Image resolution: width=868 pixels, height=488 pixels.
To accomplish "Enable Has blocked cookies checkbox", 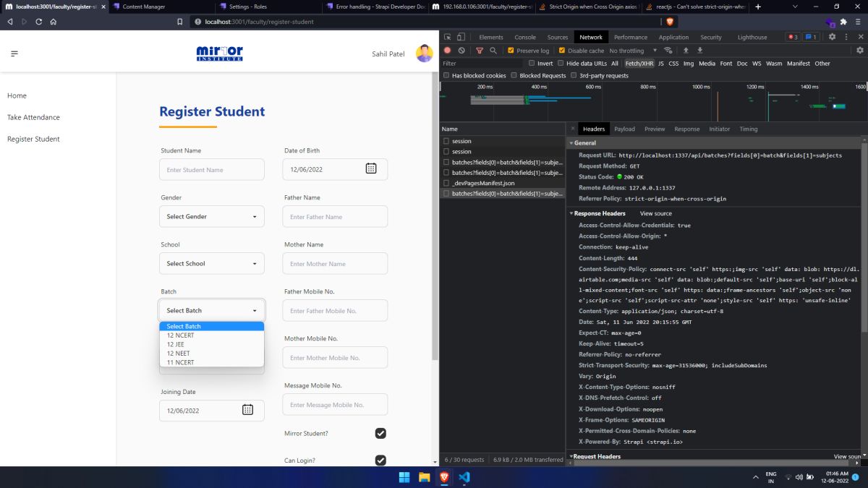I will (x=447, y=75).
